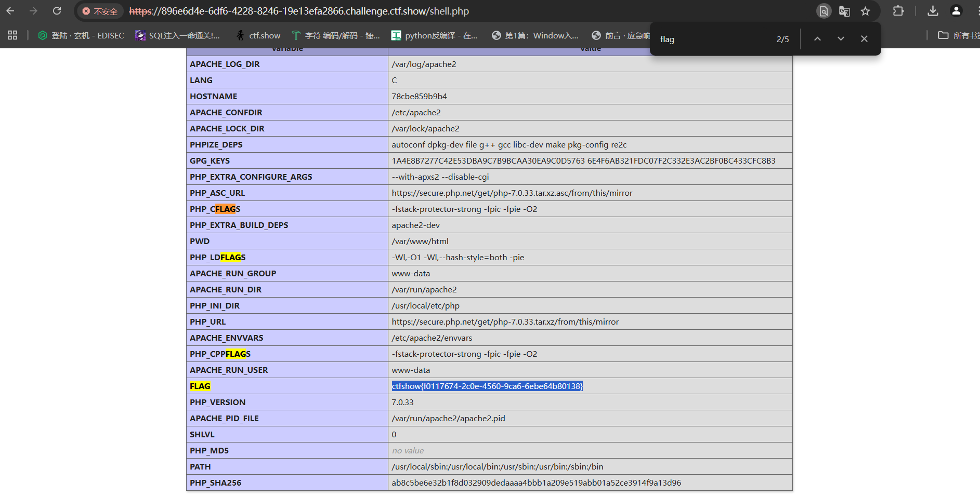Image resolution: width=980 pixels, height=496 pixels.
Task: Reload the current page
Action: (57, 11)
